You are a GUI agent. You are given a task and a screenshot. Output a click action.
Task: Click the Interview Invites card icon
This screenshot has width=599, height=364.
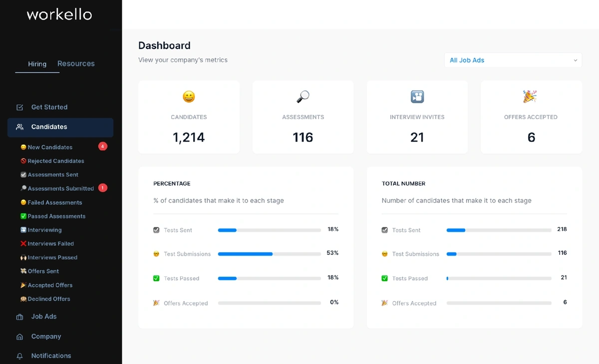pyautogui.click(x=417, y=97)
